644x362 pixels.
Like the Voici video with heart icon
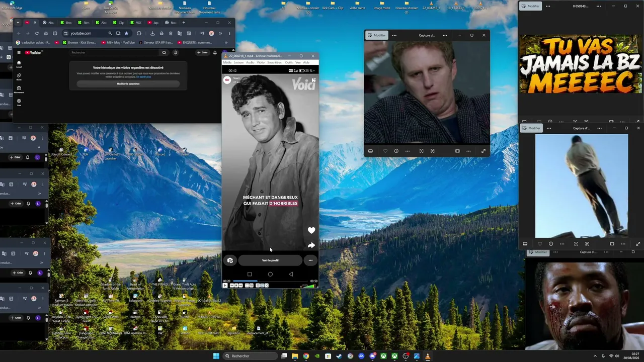tap(311, 230)
